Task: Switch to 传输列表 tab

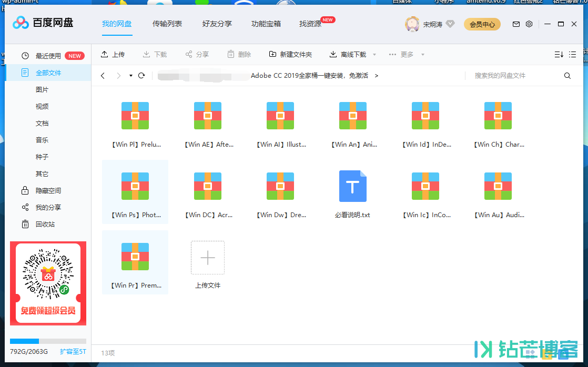Action: coord(167,24)
